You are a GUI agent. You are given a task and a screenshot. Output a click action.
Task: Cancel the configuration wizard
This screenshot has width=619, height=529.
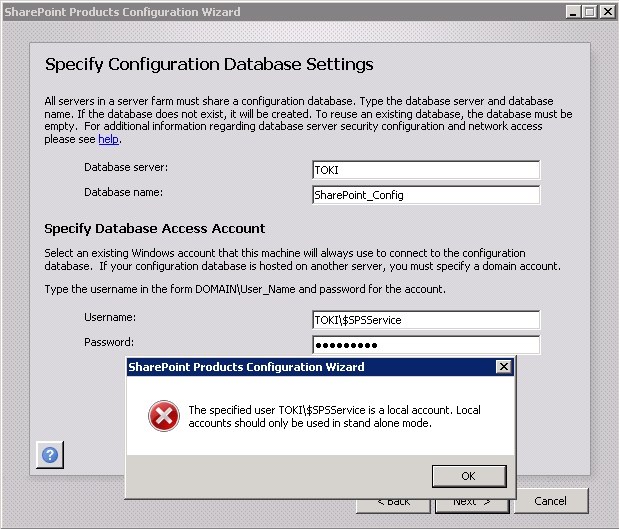550,501
